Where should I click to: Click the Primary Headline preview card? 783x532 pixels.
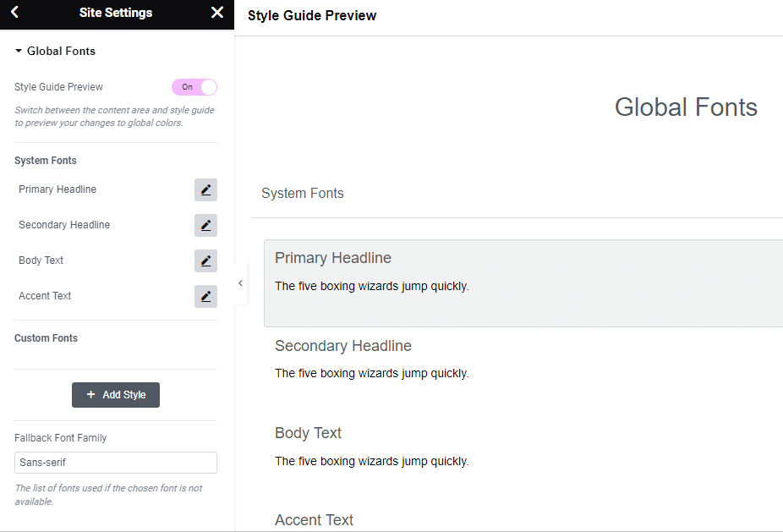(523, 283)
